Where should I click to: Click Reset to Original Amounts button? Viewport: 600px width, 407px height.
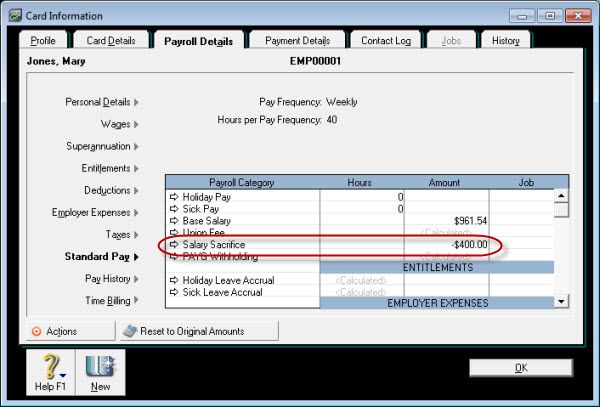point(198,331)
